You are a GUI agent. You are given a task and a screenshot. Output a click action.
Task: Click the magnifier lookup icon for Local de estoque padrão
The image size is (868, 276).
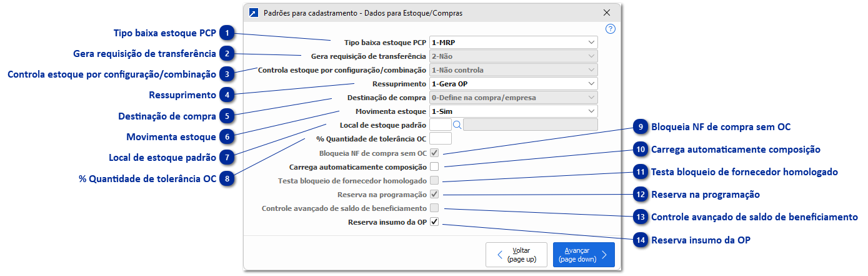(x=457, y=125)
